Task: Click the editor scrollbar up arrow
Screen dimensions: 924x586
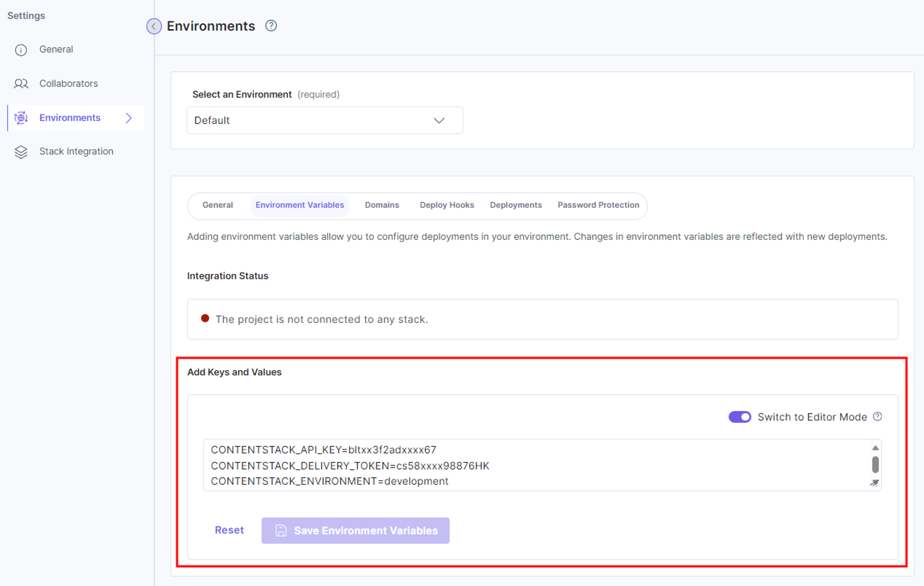Action: tap(875, 448)
